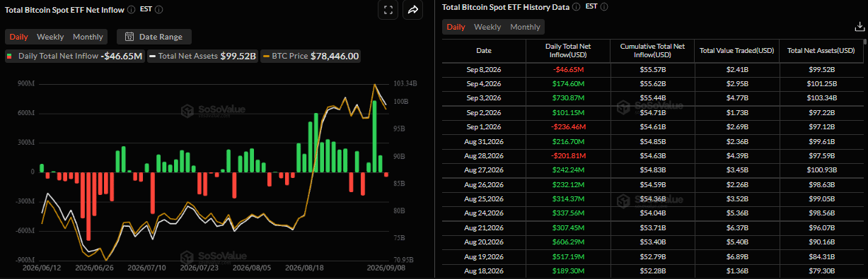Click the $55.57B cumulative inflow cell

point(652,70)
